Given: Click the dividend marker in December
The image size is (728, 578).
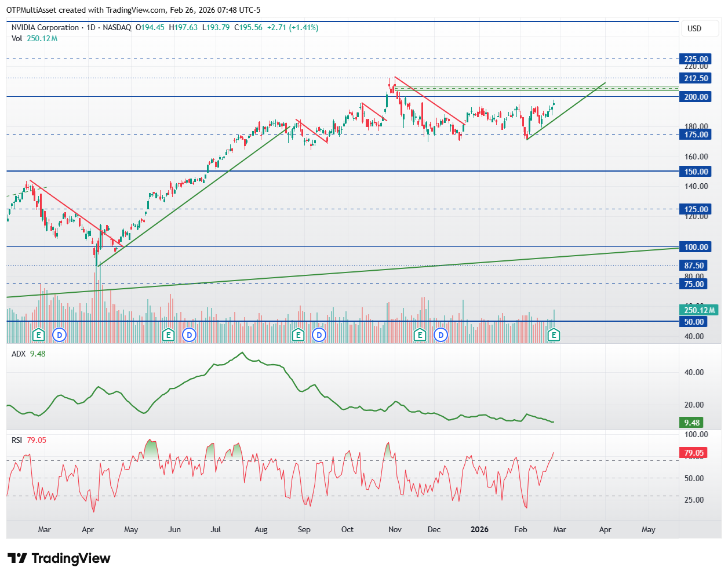Looking at the screenshot, I should point(441,335).
